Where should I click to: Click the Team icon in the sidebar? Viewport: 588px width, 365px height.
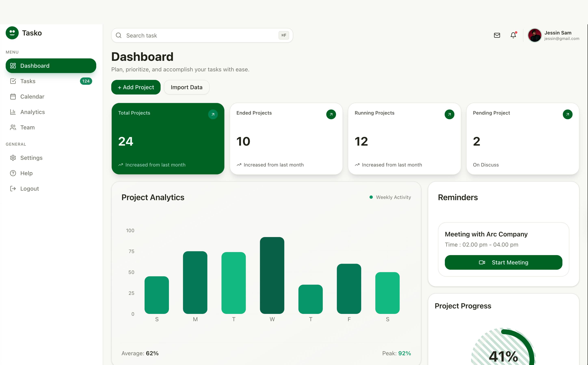tap(13, 127)
